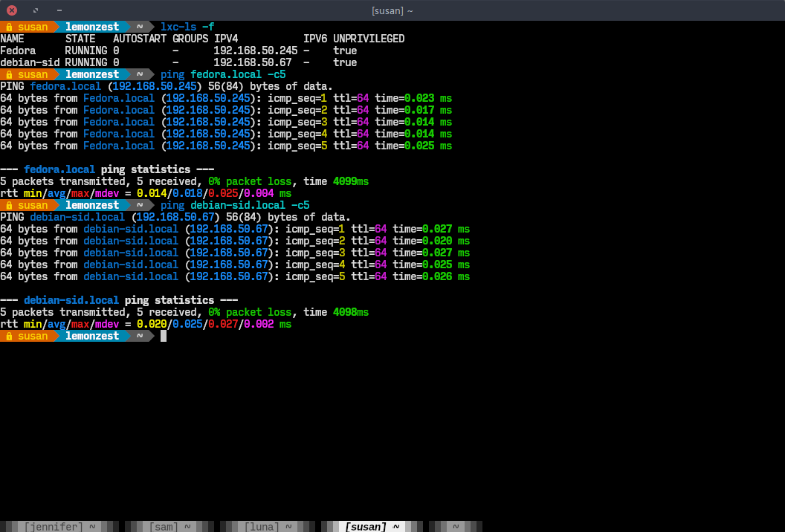
Task: Click the lxc-ls -f command text
Action: pyautogui.click(x=186, y=26)
